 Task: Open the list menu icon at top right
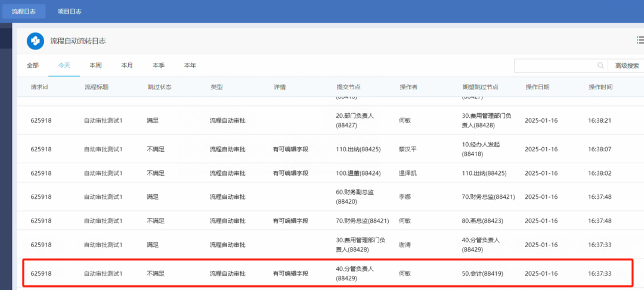coord(640,40)
